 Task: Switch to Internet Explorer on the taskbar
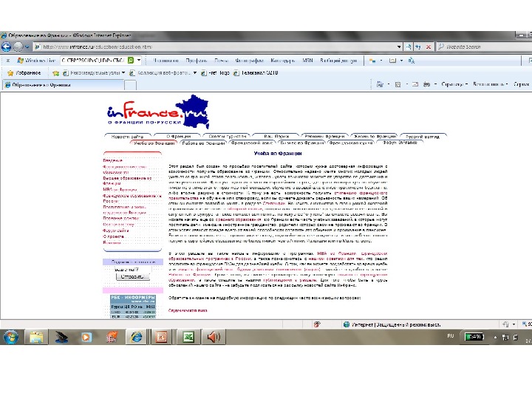tap(137, 337)
